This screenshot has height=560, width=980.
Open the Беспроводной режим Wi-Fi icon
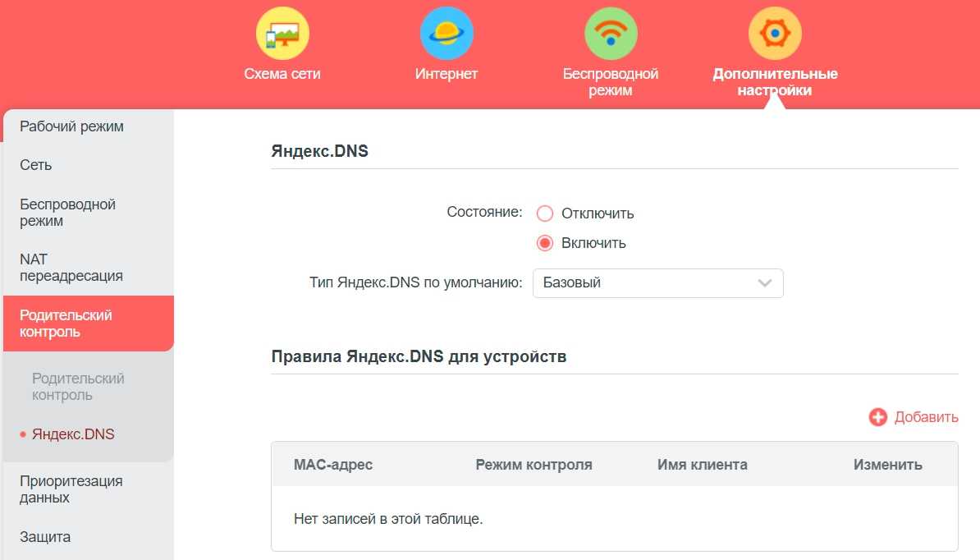tap(611, 33)
